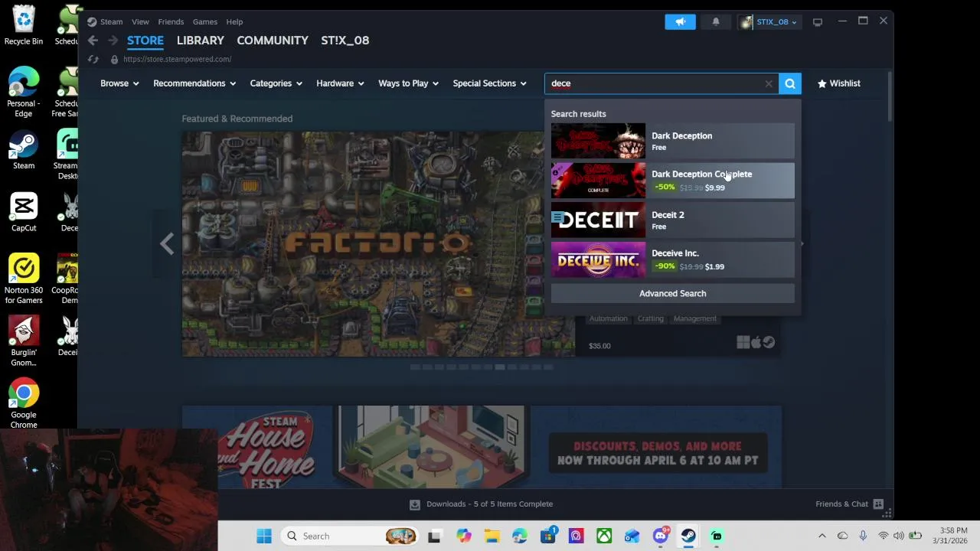
Task: Switch to the COMMUNITY tab
Action: click(x=273, y=41)
